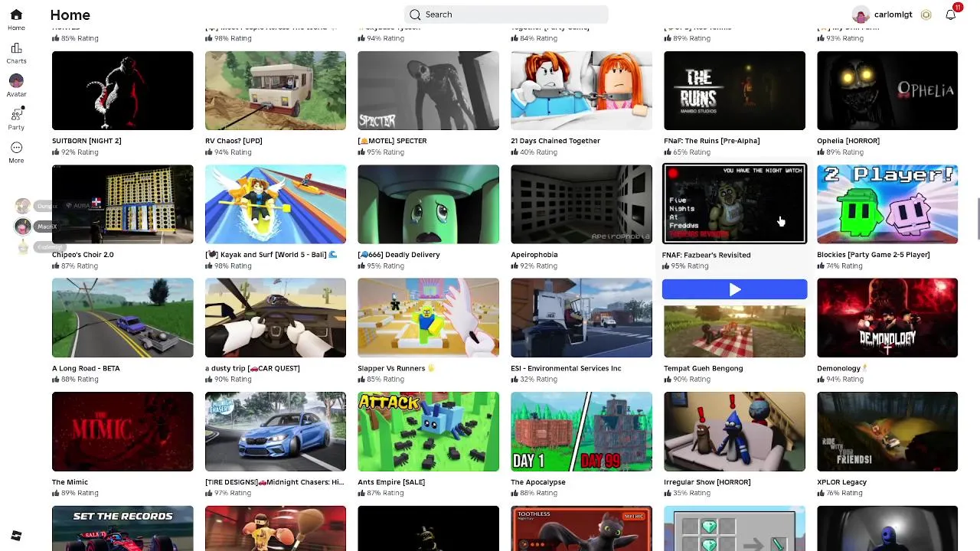Image resolution: width=980 pixels, height=551 pixels.
Task: Open RV Chaos? [UPD] game thumbnail
Action: tap(276, 90)
